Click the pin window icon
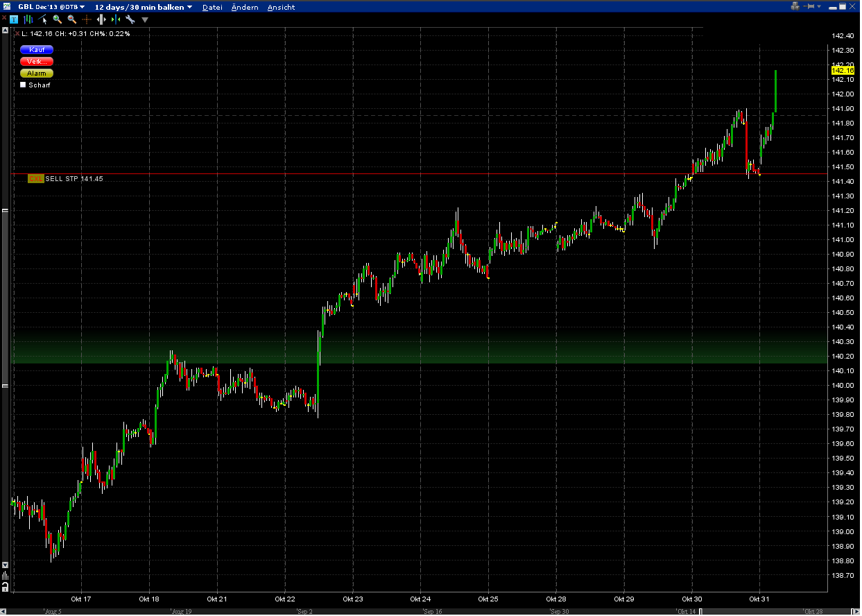 point(810,6)
